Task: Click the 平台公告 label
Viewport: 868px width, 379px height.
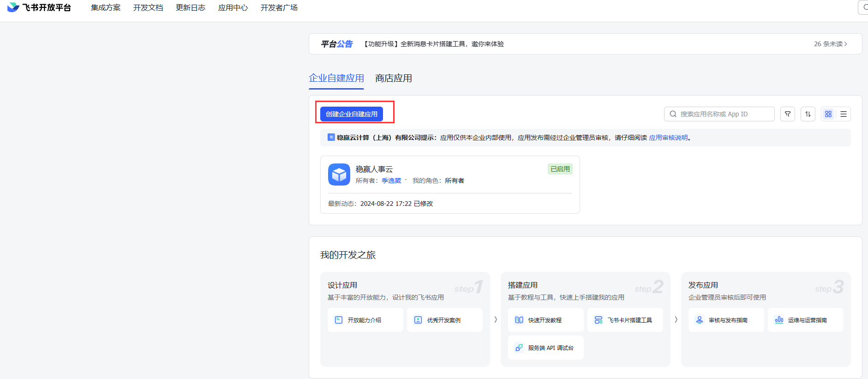Action: pos(337,44)
